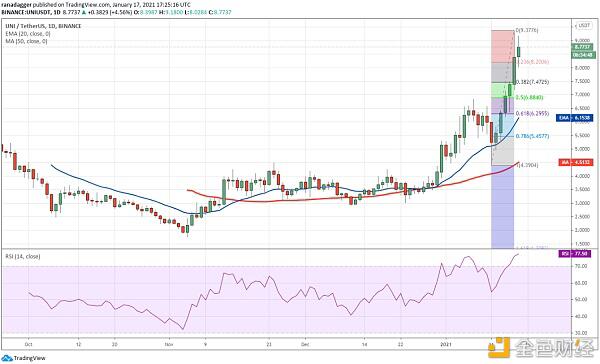The height and width of the screenshot is (364, 600).
Task: Click the 9.0000 price axis tick
Action: point(582,41)
